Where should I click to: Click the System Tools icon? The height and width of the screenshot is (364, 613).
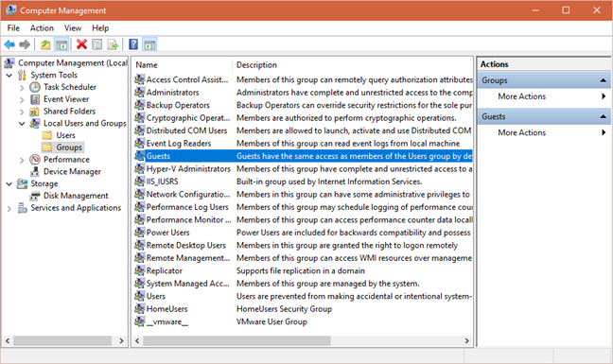(23, 75)
